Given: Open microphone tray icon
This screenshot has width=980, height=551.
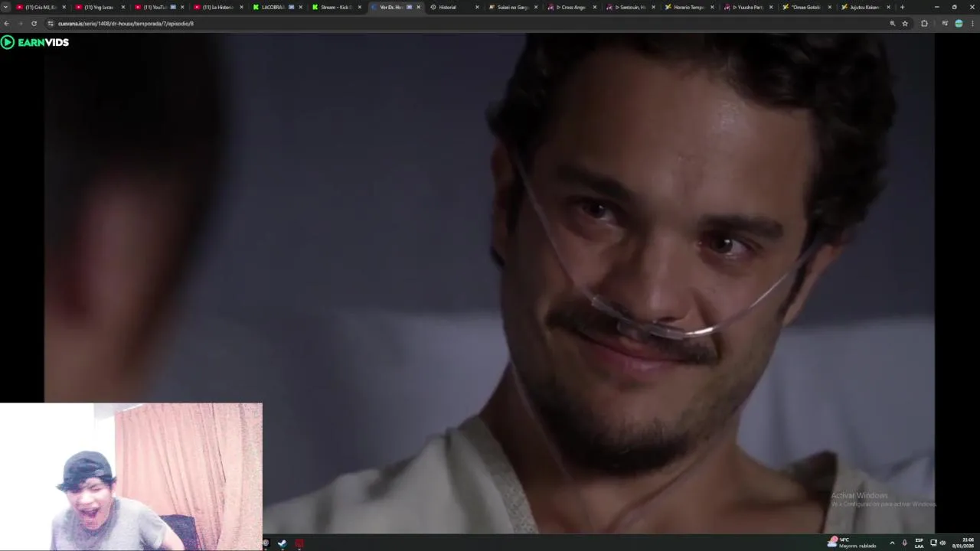Looking at the screenshot, I should coord(905,543).
